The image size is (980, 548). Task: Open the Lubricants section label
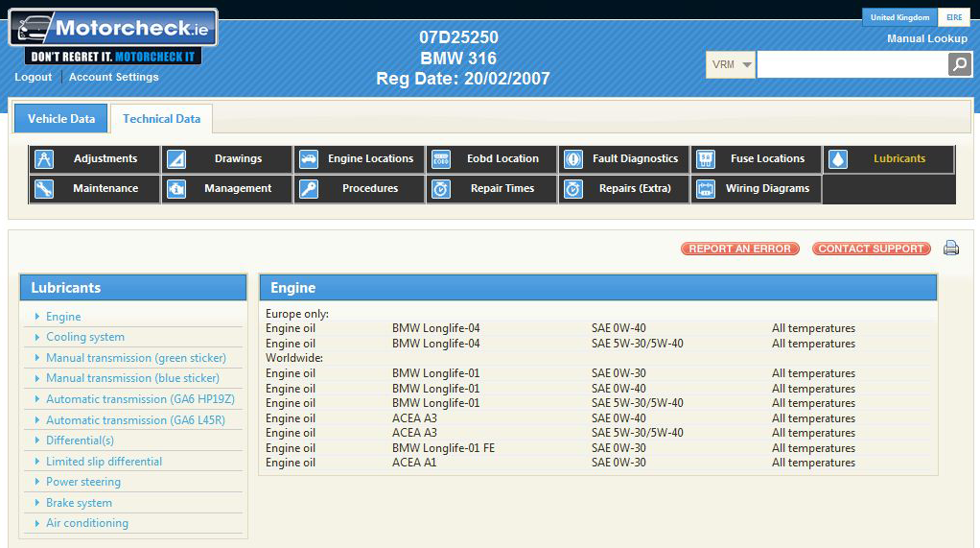[x=899, y=159]
